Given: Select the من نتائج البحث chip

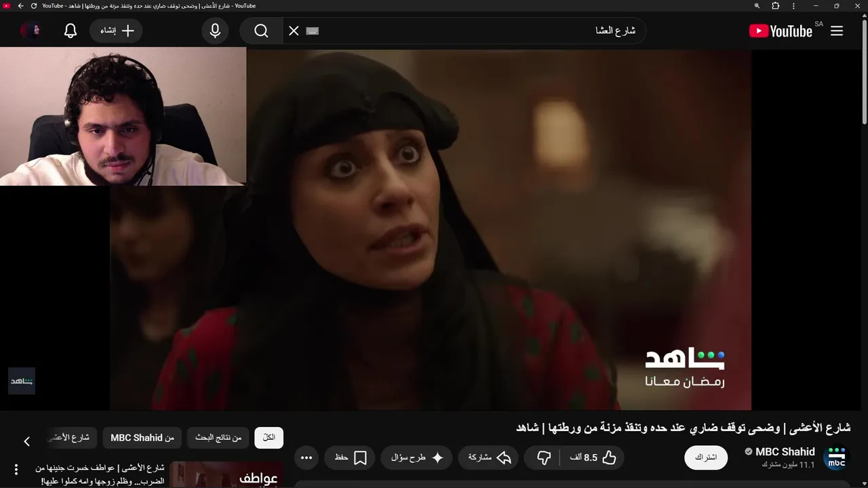Looking at the screenshot, I should pos(218,438).
